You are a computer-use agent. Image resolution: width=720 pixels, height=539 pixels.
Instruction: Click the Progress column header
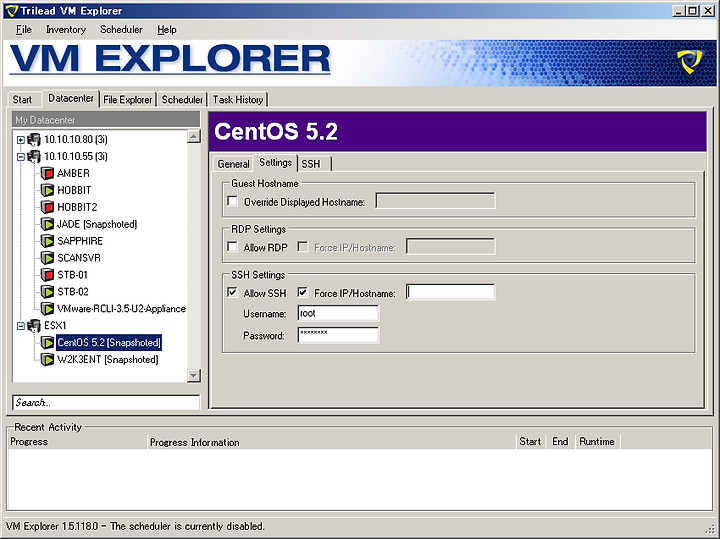point(77,442)
